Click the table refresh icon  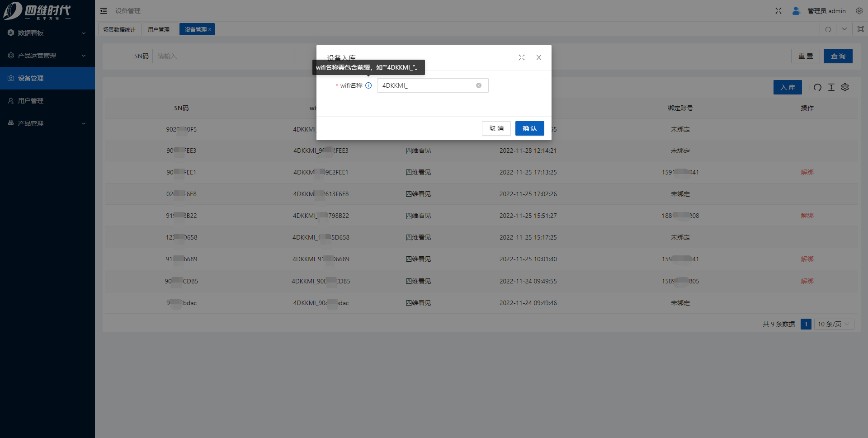pyautogui.click(x=817, y=87)
